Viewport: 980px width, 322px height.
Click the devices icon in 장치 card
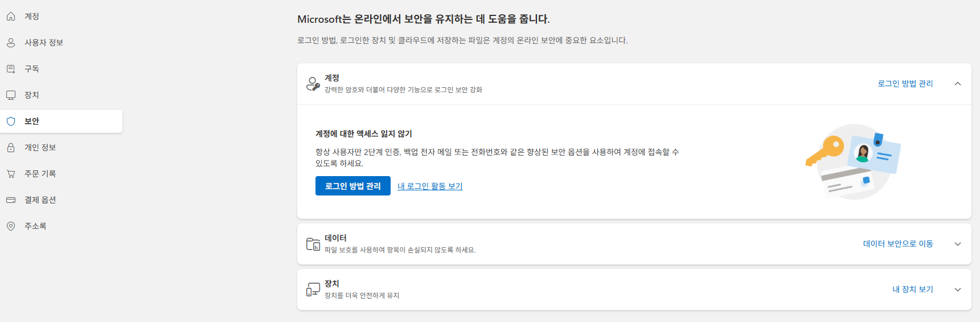(313, 290)
